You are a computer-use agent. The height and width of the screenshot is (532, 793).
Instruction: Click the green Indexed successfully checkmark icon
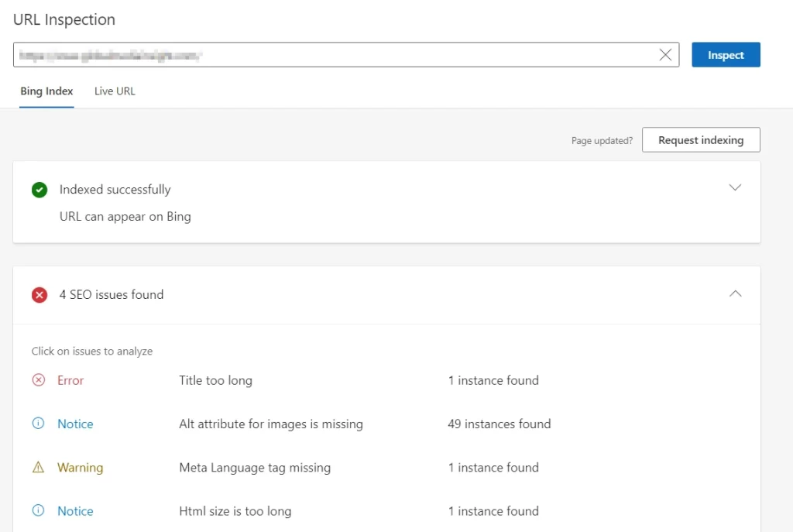[x=39, y=190]
